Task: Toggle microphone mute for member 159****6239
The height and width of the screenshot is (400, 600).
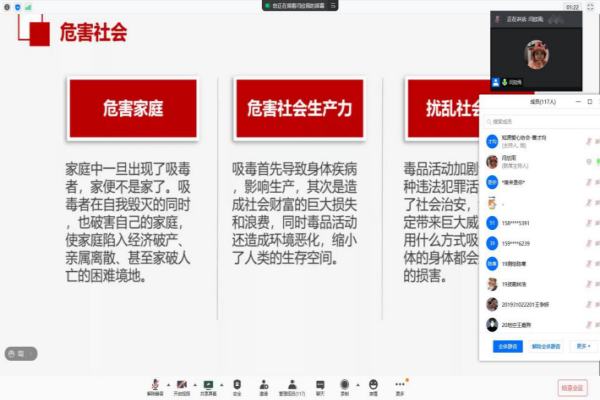Action: tap(587, 242)
